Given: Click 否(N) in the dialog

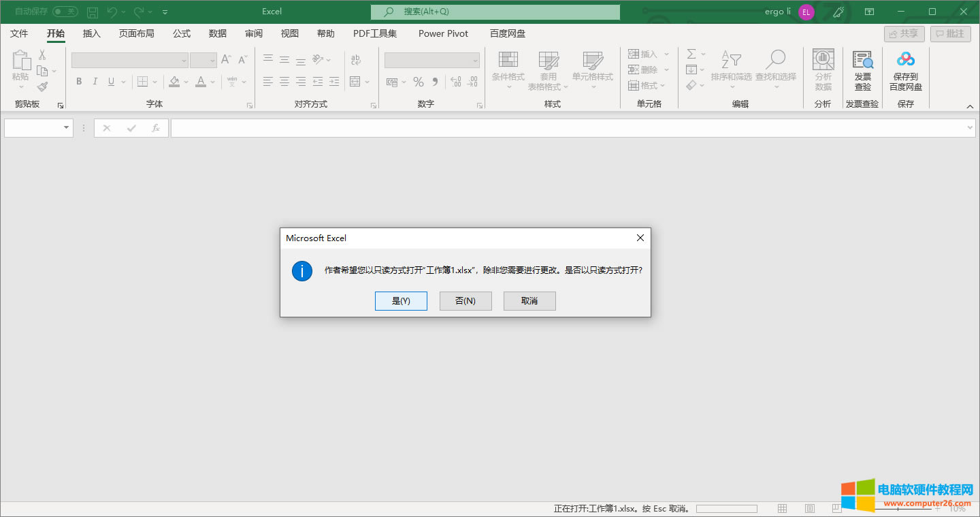Looking at the screenshot, I should tap(465, 300).
